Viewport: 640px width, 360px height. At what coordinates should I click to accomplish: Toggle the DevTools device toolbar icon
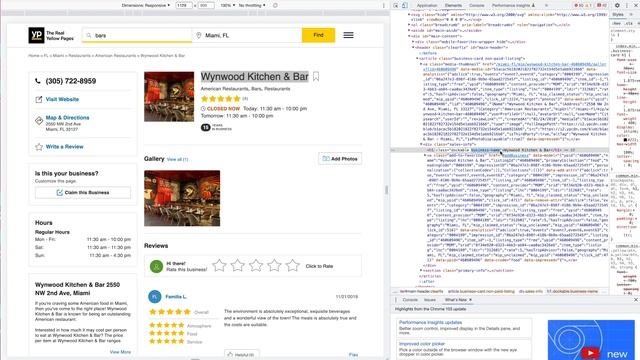[404, 5]
